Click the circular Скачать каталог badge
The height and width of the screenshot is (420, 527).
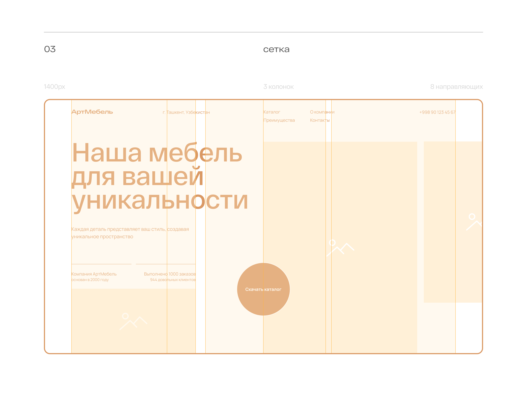click(x=263, y=289)
